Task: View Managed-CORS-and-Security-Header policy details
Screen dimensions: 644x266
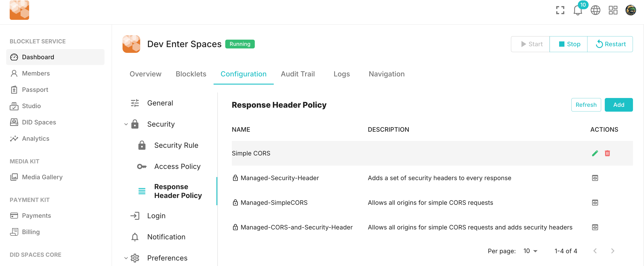Action: point(595,227)
